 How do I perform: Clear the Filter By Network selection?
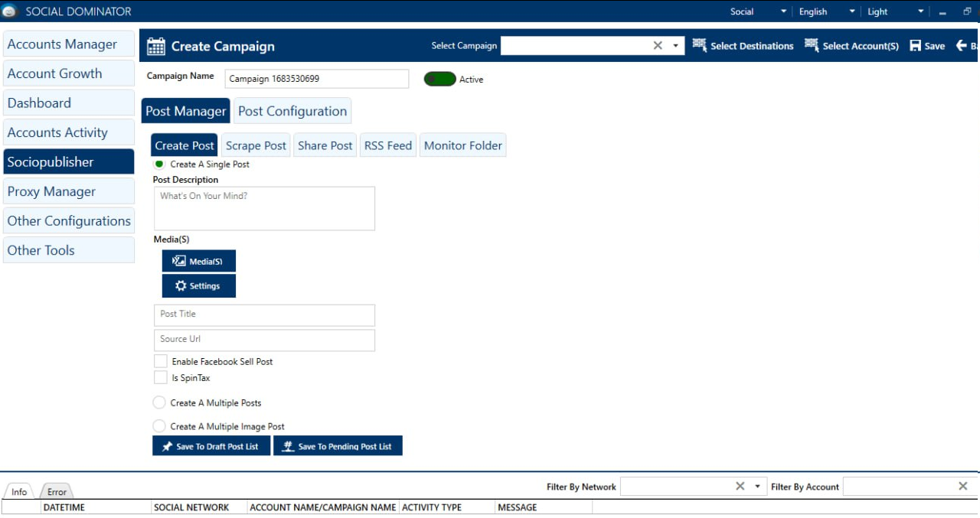[x=740, y=486]
